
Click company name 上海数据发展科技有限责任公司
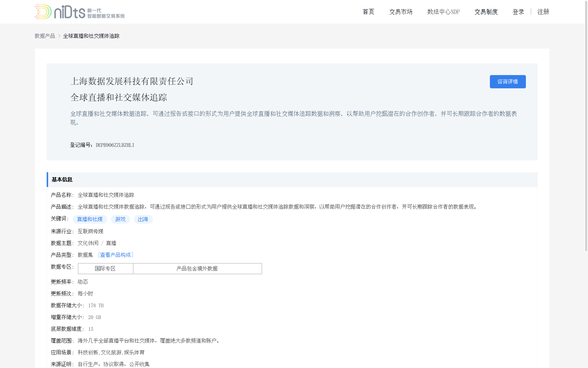(x=132, y=81)
